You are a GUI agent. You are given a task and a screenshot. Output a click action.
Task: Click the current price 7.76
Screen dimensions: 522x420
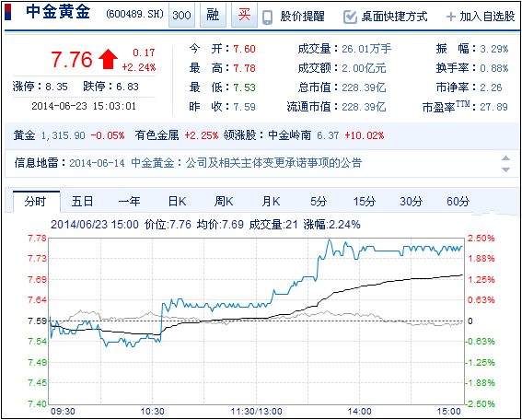[x=72, y=60]
